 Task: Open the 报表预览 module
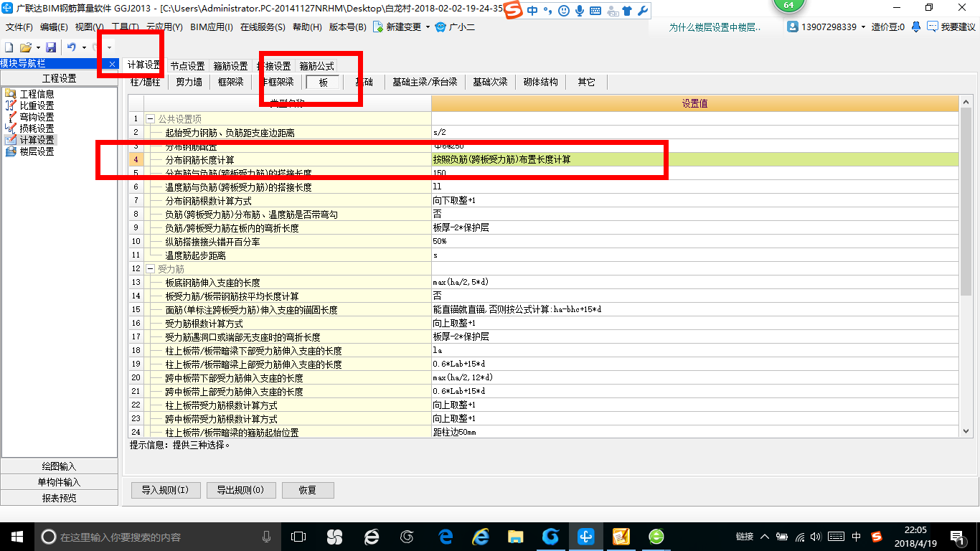click(x=59, y=498)
